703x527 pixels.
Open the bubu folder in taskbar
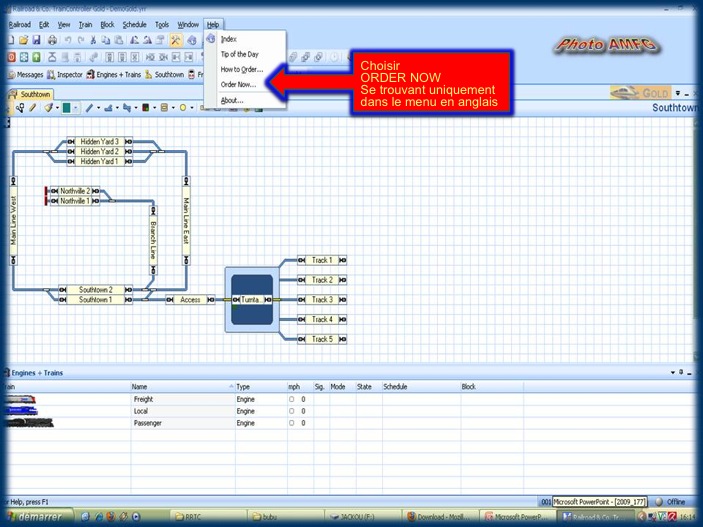[285, 517]
